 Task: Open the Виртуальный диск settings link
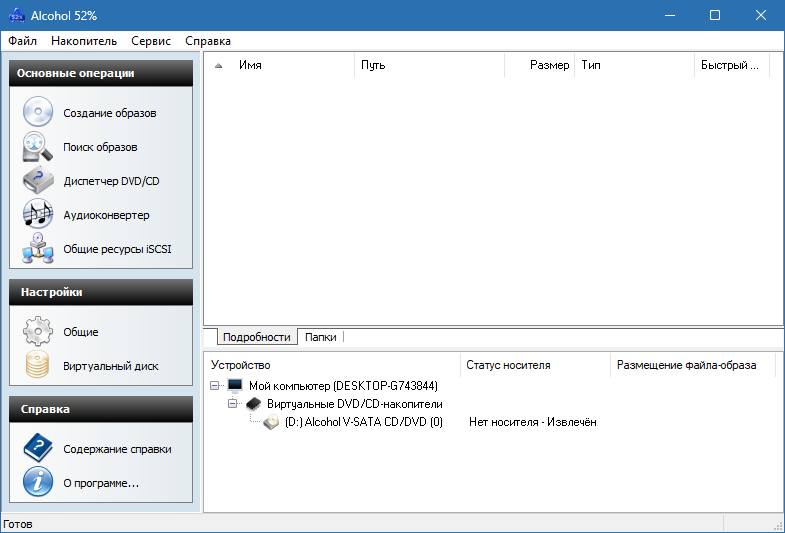click(111, 366)
